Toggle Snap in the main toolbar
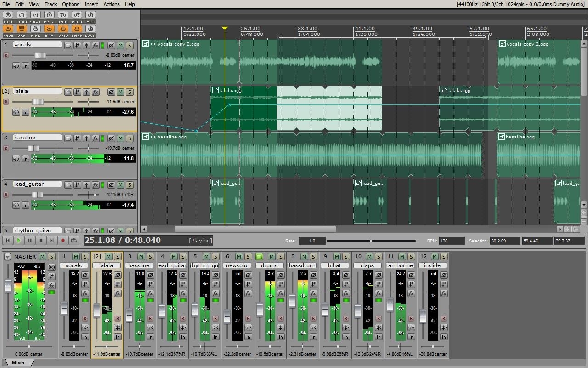This screenshot has height=368, width=588. tap(77, 29)
